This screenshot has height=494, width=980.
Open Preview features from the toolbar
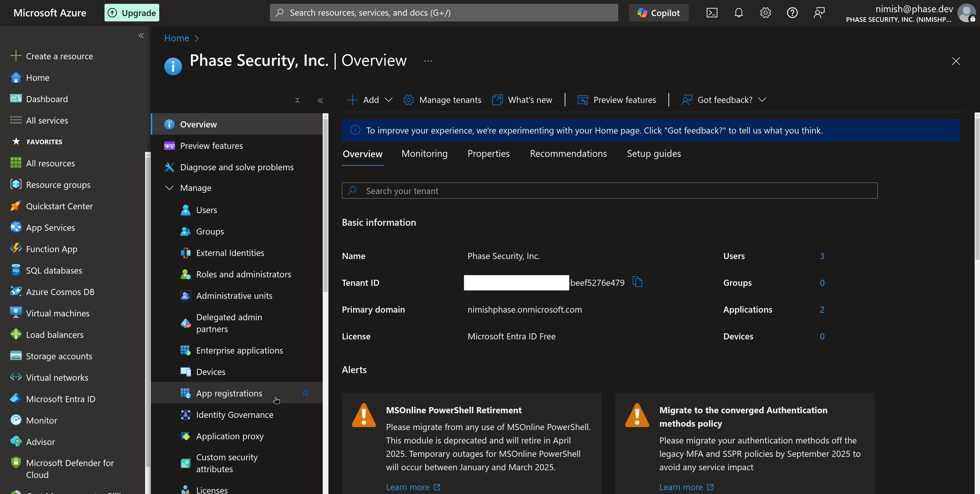click(x=616, y=99)
